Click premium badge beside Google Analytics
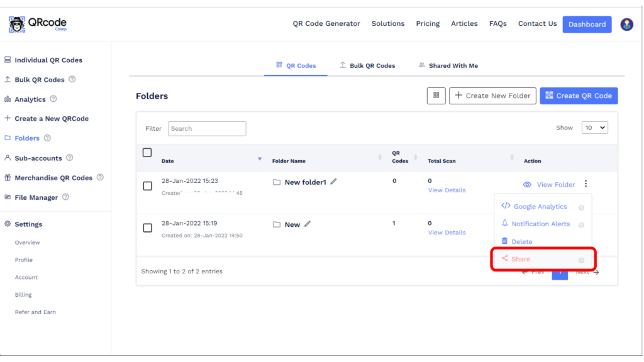This screenshot has height=362, width=644. pos(581,207)
